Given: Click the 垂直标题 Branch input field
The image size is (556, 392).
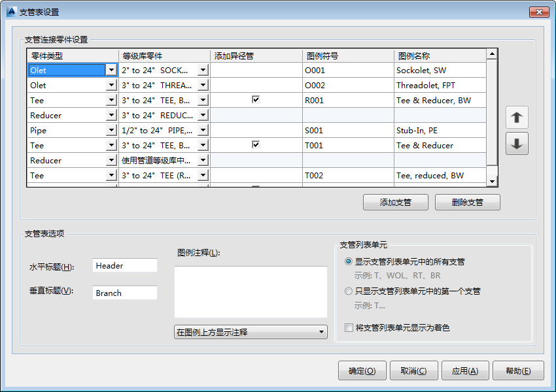Looking at the screenshot, I should [x=125, y=293].
